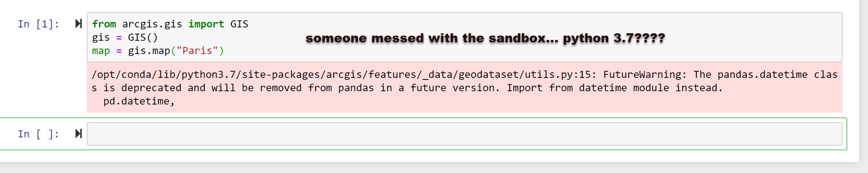Click the "import" keyword in the code
The image size is (868, 173).
coord(206,24)
